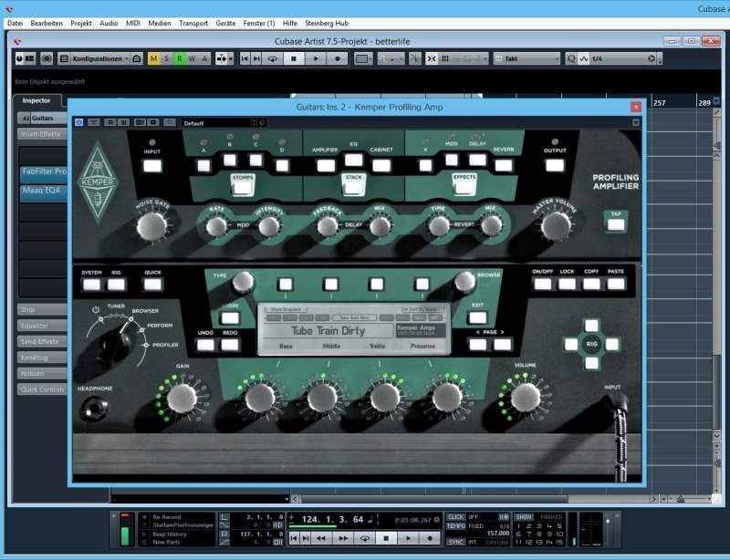The width and height of the screenshot is (730, 560).
Task: Click the Play button in the top toolbar
Action: click(x=315, y=58)
